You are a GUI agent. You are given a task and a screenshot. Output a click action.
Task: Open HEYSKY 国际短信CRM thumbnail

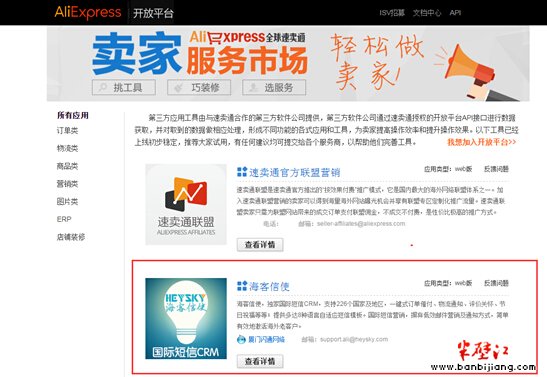pyautogui.click(x=186, y=318)
